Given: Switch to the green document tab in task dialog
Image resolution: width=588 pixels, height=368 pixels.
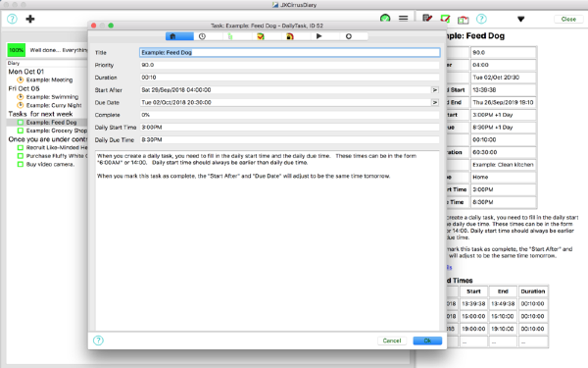Looking at the screenshot, I should [230, 36].
